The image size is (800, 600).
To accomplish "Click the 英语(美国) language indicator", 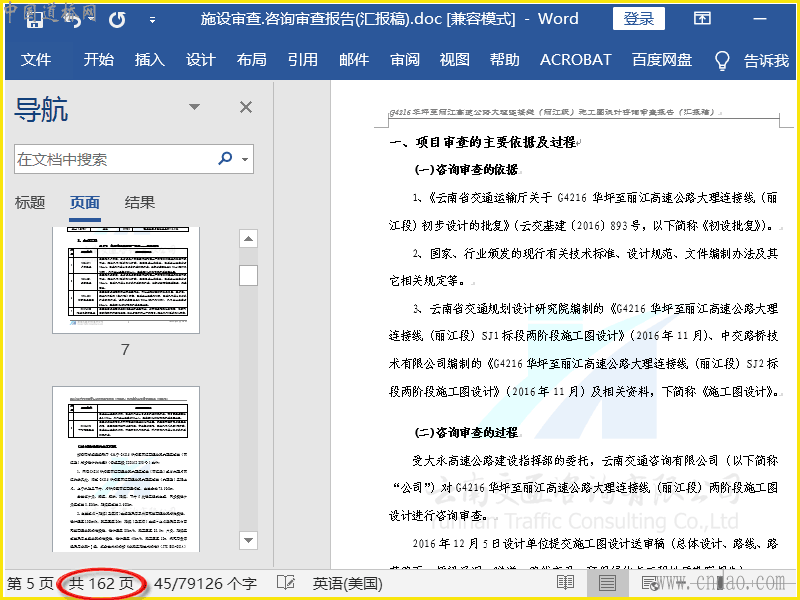I will click(347, 583).
